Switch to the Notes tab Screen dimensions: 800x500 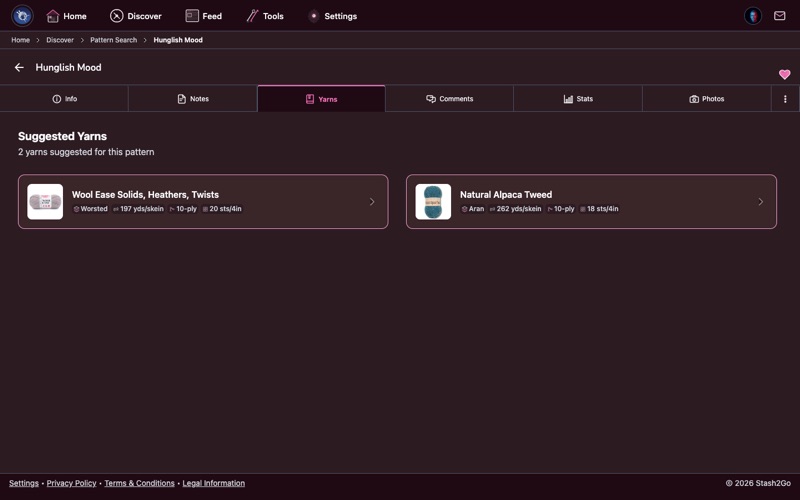coord(192,99)
